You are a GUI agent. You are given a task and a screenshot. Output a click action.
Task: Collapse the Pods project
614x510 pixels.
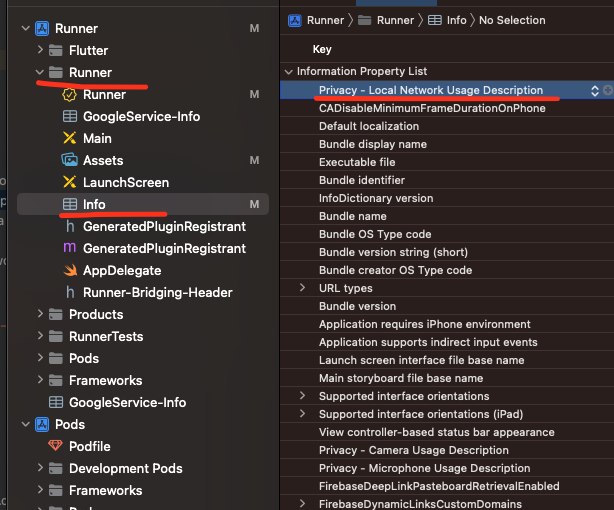point(25,425)
